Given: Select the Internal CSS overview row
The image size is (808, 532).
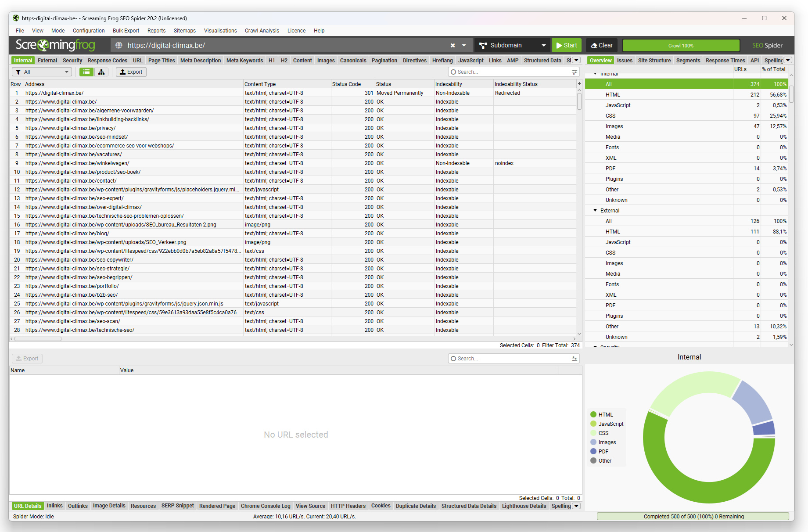Looking at the screenshot, I should pos(686,116).
